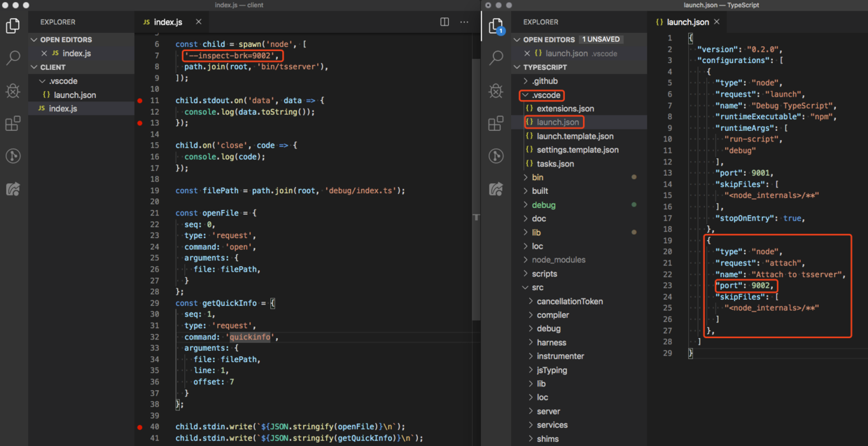Open the Extensions view in the left sidebar

(x=13, y=123)
